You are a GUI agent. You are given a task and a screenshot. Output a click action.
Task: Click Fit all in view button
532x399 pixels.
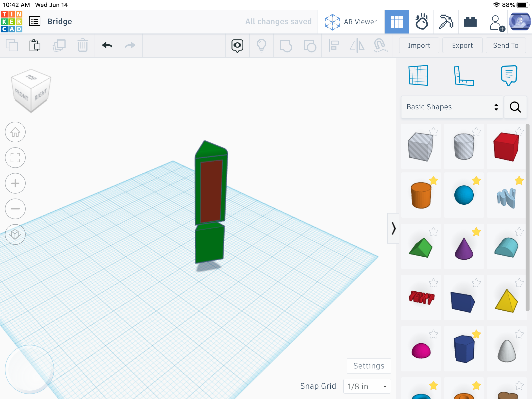point(15,158)
